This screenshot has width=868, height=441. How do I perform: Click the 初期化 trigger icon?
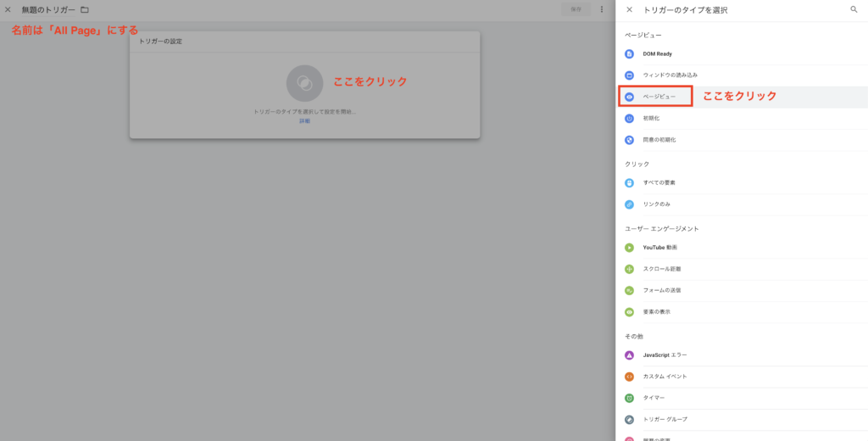click(629, 118)
